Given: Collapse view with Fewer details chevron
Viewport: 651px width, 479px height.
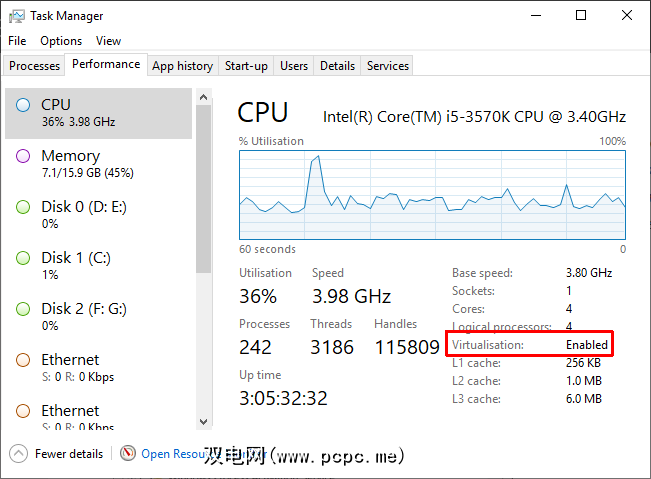Looking at the screenshot, I should pyautogui.click(x=18, y=453).
